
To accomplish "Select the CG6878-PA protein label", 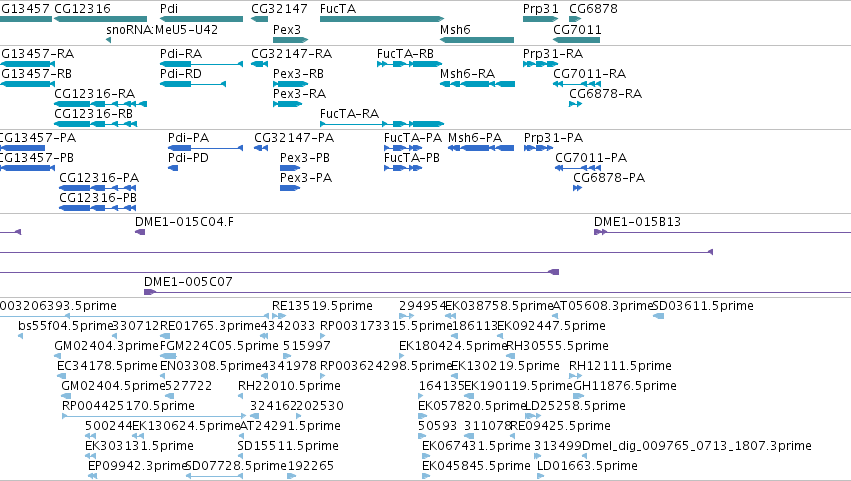I will [x=609, y=178].
